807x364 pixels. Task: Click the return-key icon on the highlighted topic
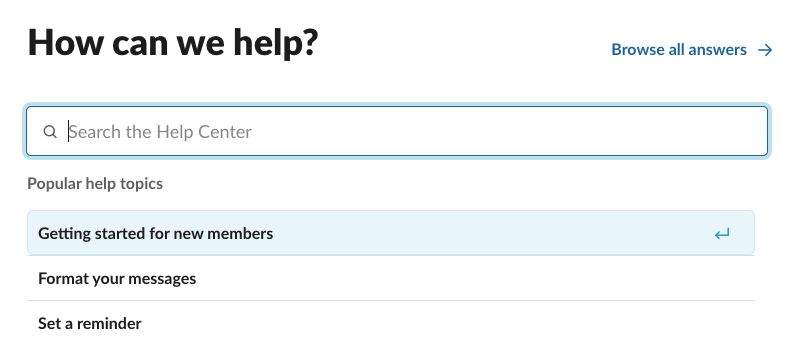click(x=722, y=234)
